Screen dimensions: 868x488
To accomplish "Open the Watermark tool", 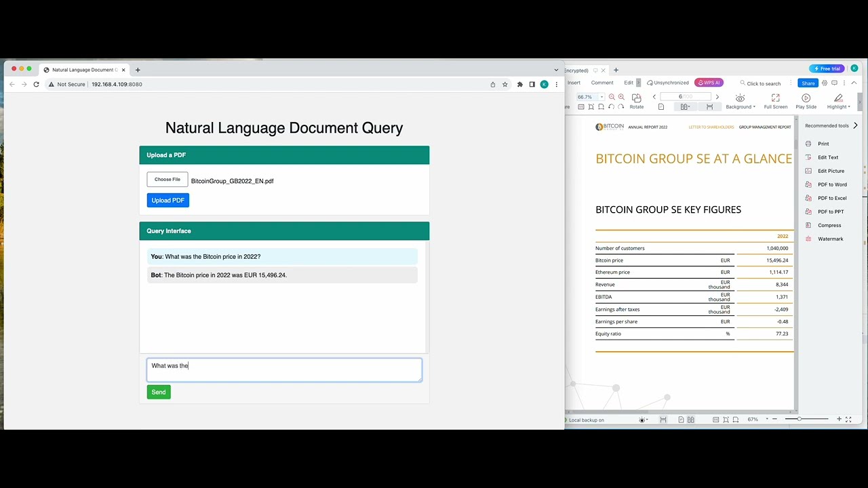I will point(830,239).
